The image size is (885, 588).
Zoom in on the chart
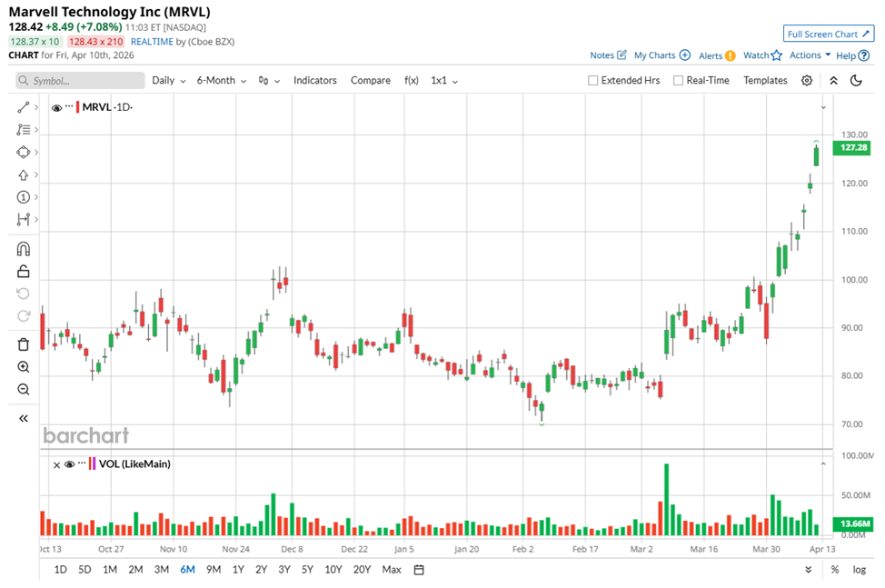tap(23, 367)
